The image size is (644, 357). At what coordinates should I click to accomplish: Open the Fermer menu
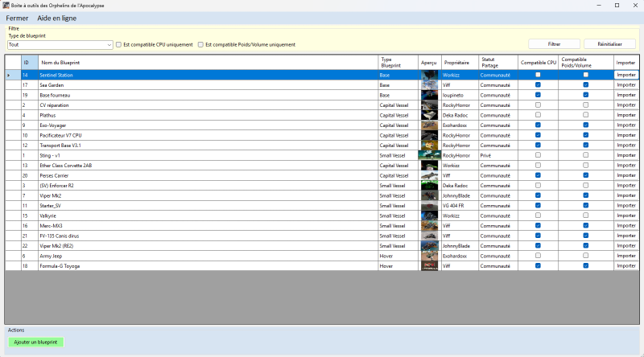point(17,18)
